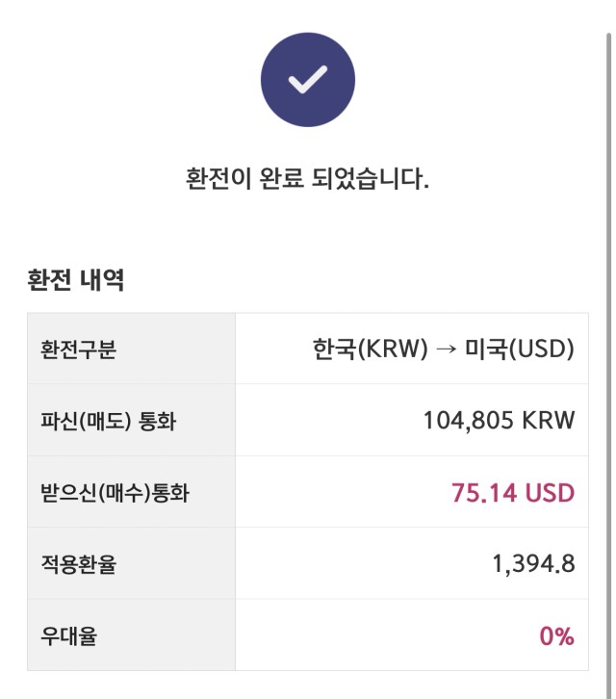The image size is (616, 699).
Task: Click the 환전 내역 section heading
Action: (x=76, y=280)
